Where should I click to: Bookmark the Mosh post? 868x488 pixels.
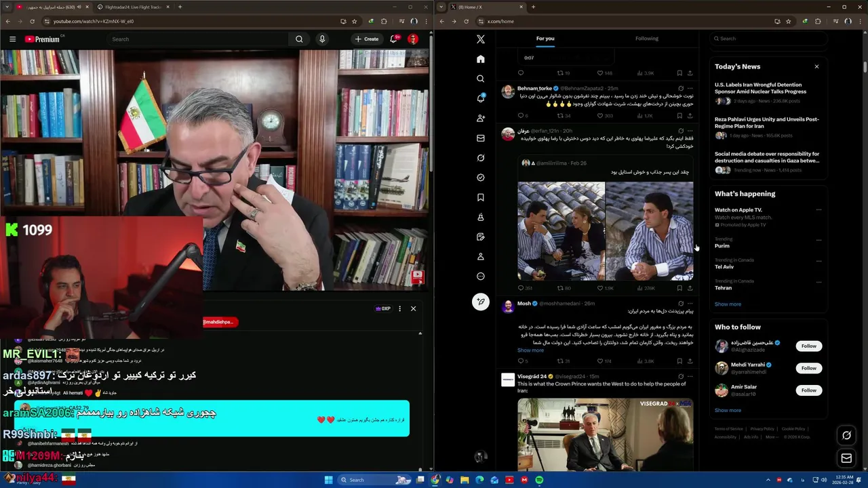(x=679, y=361)
